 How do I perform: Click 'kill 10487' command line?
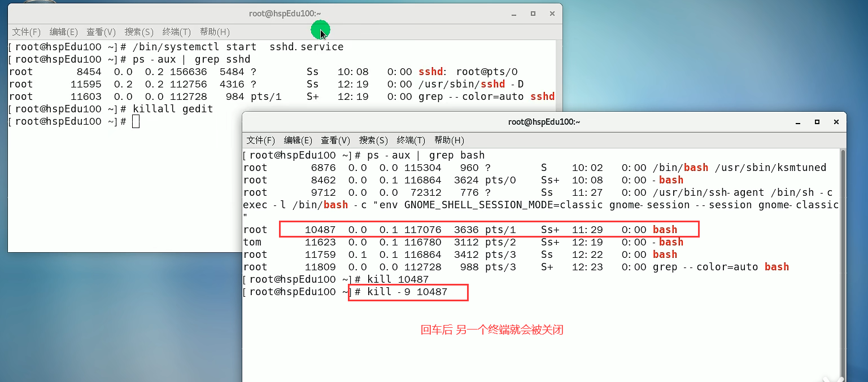pyautogui.click(x=398, y=279)
